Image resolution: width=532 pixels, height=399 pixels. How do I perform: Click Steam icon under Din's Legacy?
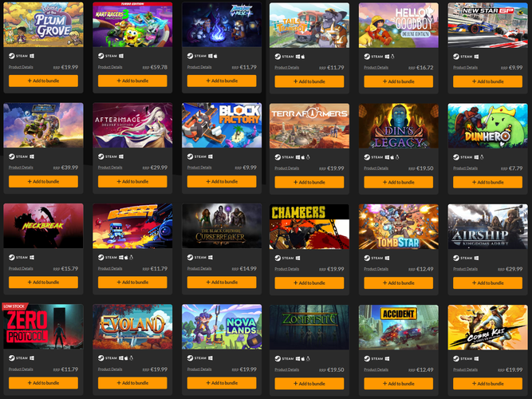click(x=367, y=157)
